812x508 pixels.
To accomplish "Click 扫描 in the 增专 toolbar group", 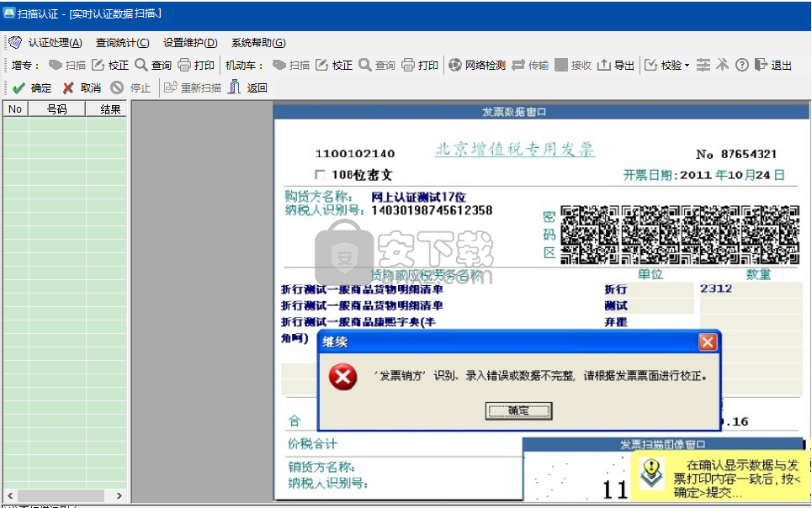I will 67,66.
